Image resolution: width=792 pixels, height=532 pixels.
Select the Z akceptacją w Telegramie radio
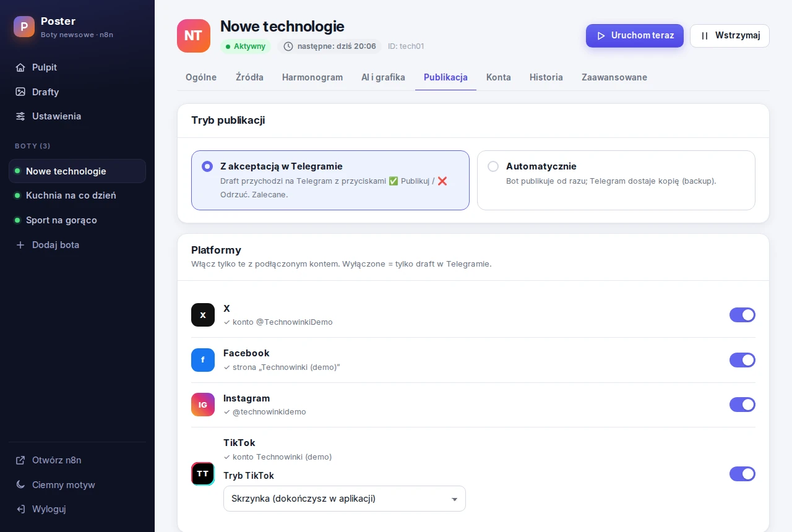tap(207, 166)
